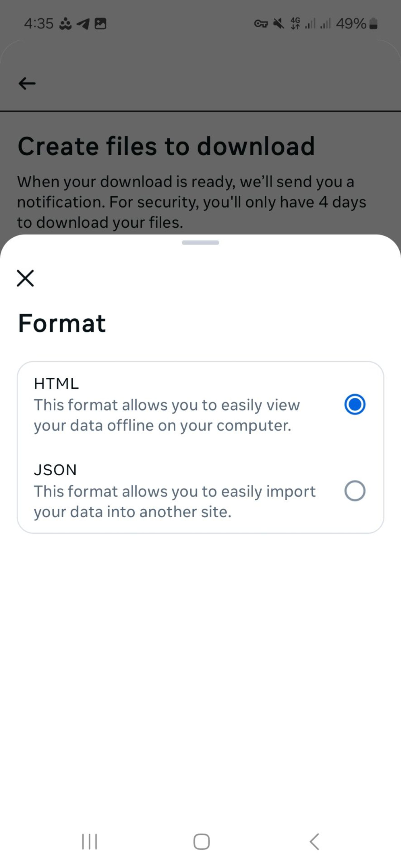Tap the JSON format label
The image size is (401, 868).
coord(55,470)
